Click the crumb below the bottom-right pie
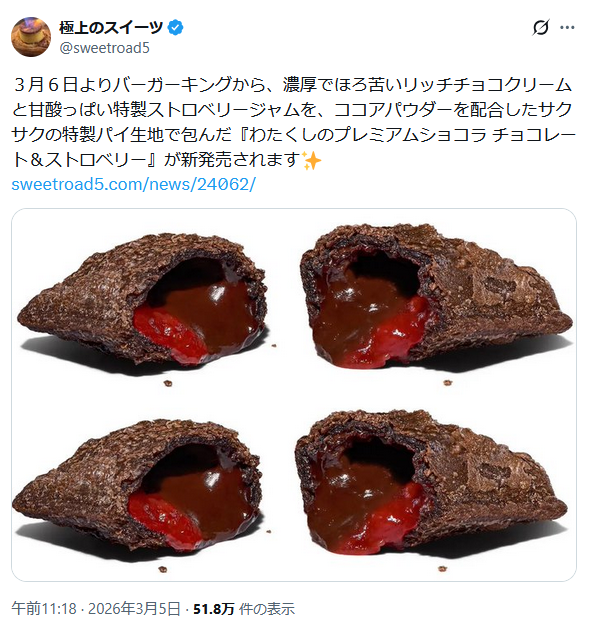Viewport: 593px width, 635px height. 442,569
